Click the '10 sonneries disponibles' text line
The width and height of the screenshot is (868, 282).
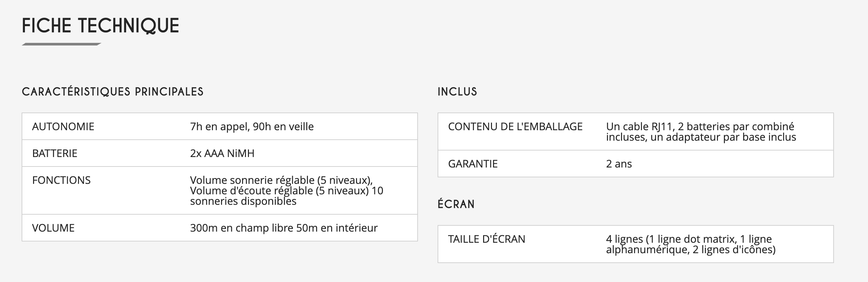pyautogui.click(x=243, y=201)
